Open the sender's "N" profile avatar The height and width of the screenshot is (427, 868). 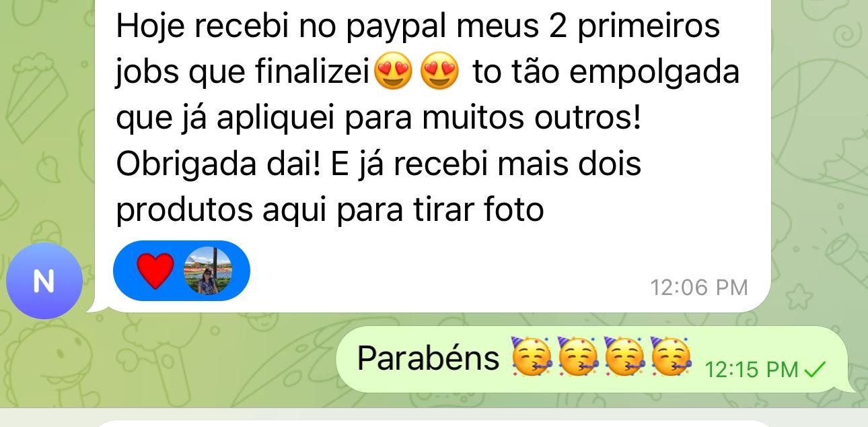point(44,281)
